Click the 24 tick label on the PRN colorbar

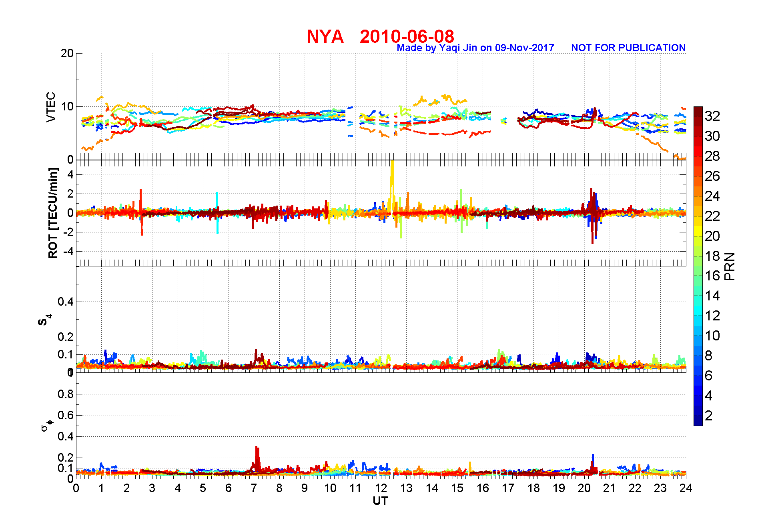(712, 196)
